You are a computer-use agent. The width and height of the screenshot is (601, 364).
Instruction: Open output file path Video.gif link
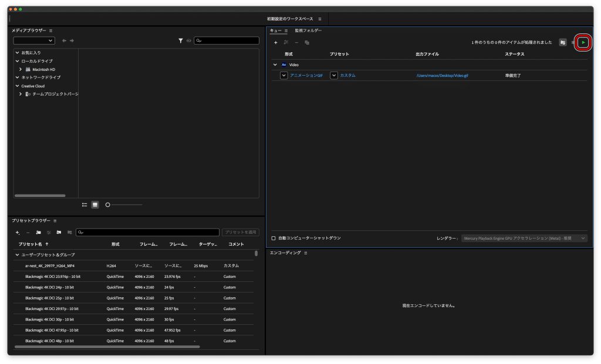click(x=441, y=76)
